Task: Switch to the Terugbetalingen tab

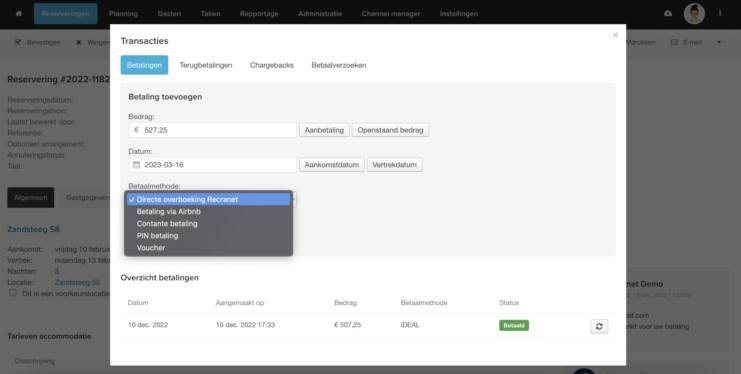Action: (x=206, y=65)
